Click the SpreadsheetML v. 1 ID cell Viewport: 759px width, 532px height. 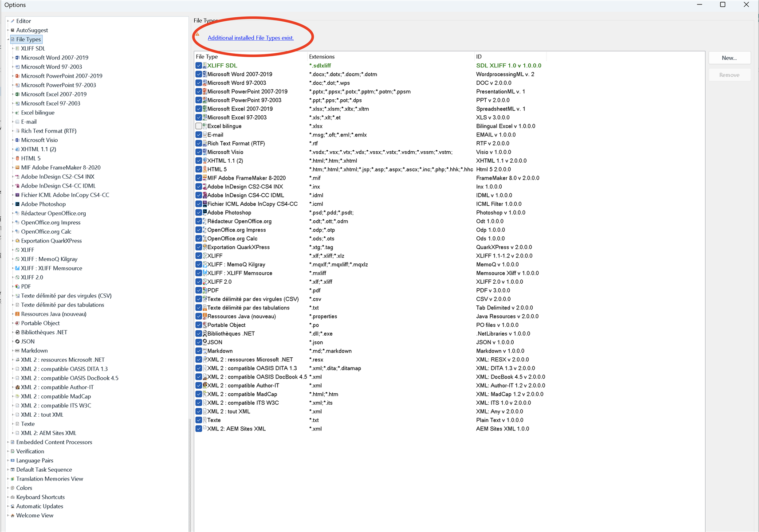click(x=501, y=109)
